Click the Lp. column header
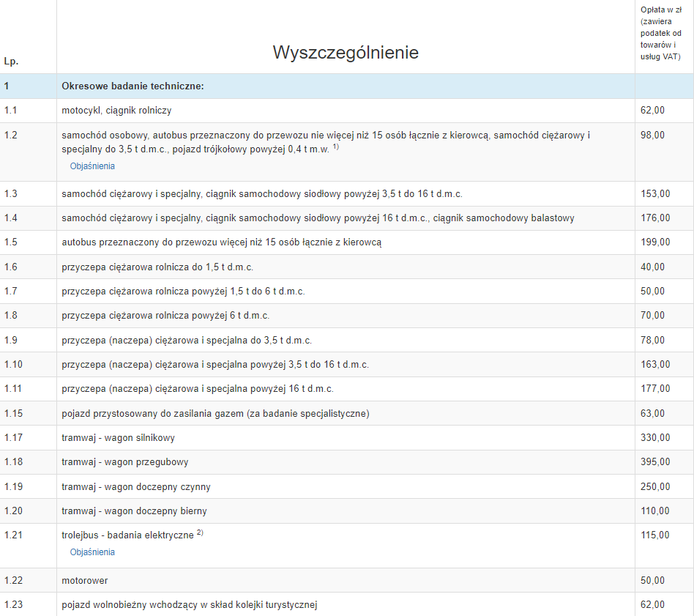Screen dimensions: 694x616 point(12,62)
